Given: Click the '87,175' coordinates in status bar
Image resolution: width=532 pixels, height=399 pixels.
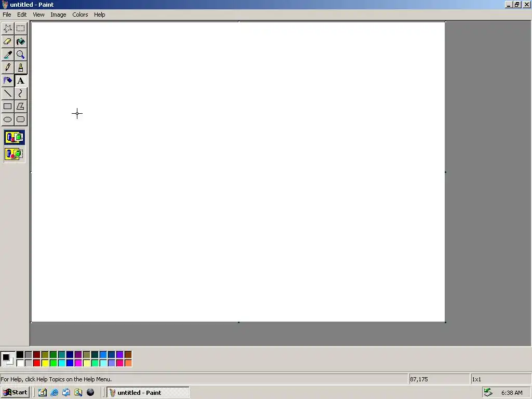Looking at the screenshot, I should (419, 379).
